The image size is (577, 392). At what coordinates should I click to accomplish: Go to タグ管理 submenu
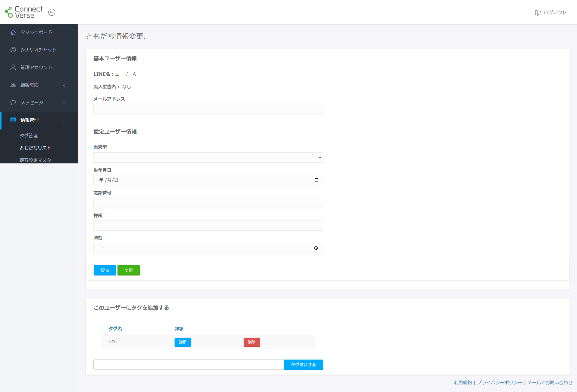coord(29,135)
